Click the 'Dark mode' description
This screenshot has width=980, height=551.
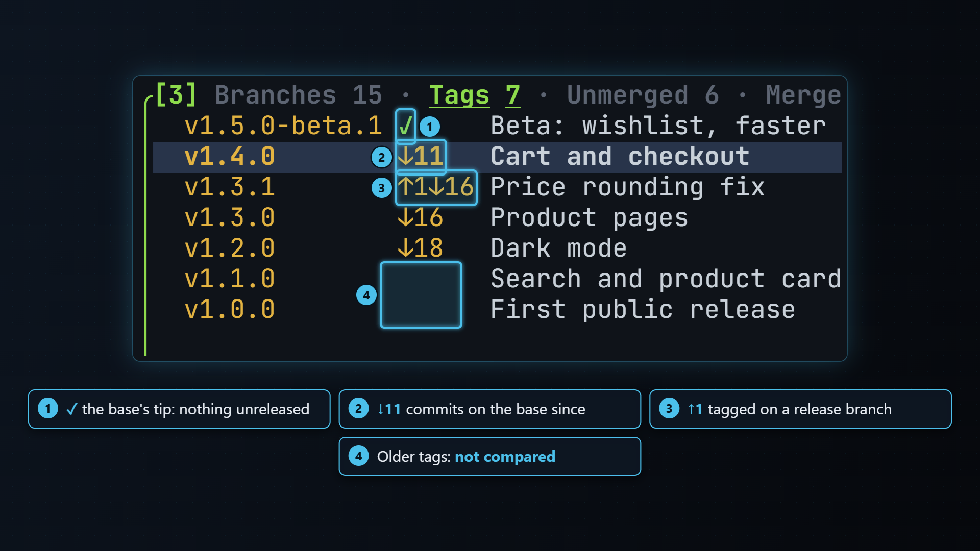coord(559,248)
